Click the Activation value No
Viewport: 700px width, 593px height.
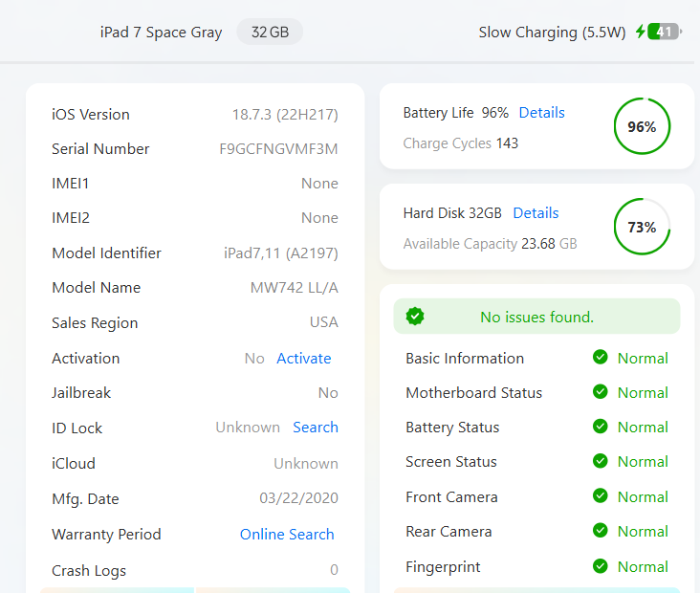coord(254,358)
